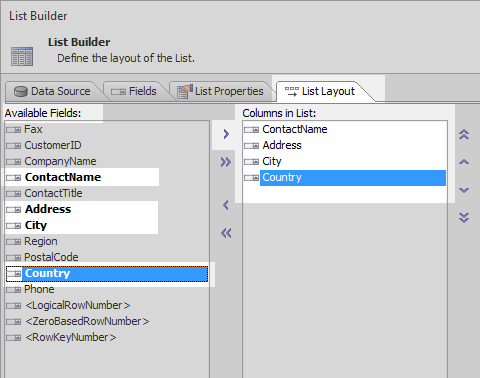This screenshot has width=480, height=378.
Task: Select Phone in Available Fields
Action: pyautogui.click(x=39, y=289)
